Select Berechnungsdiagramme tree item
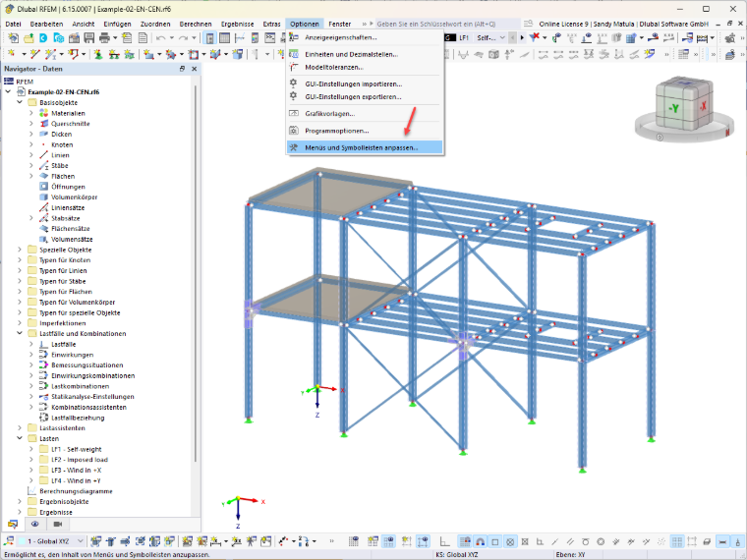The image size is (747, 560). click(x=76, y=491)
